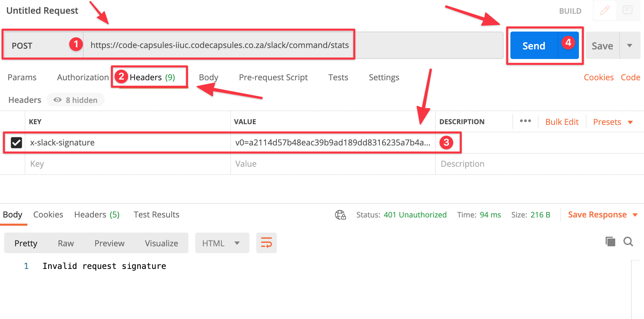Expand the Save button dropdown arrow
This screenshot has height=319, width=644.
point(630,46)
